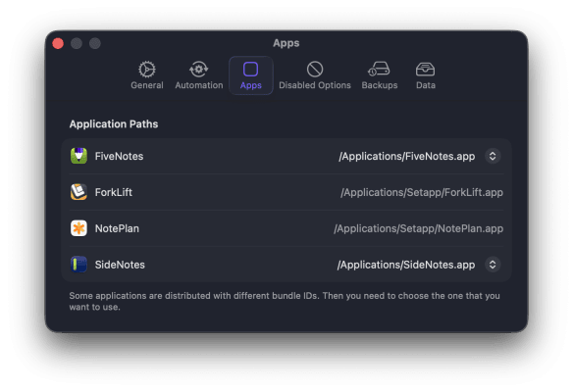
Task: Close the Apps preferences window
Action: [x=58, y=43]
